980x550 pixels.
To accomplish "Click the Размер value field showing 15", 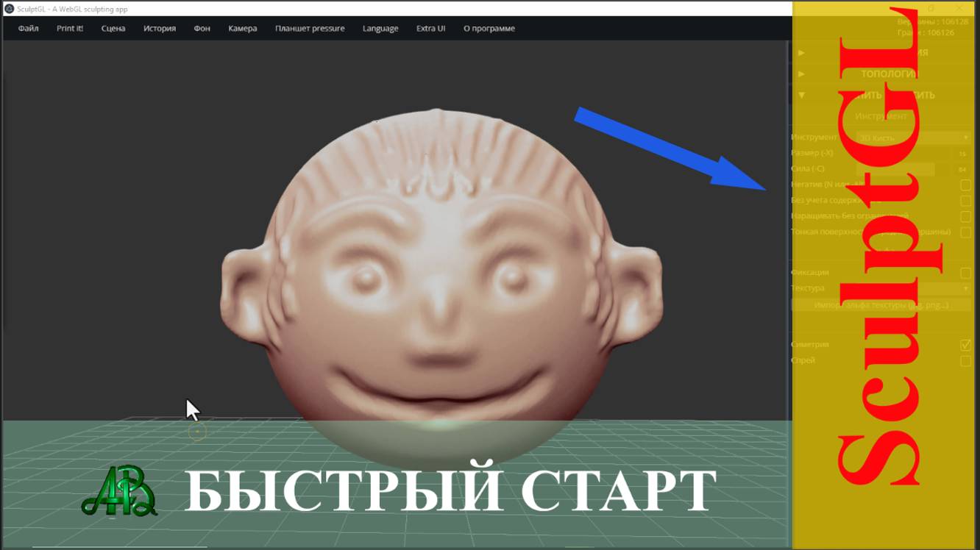I will click(962, 154).
